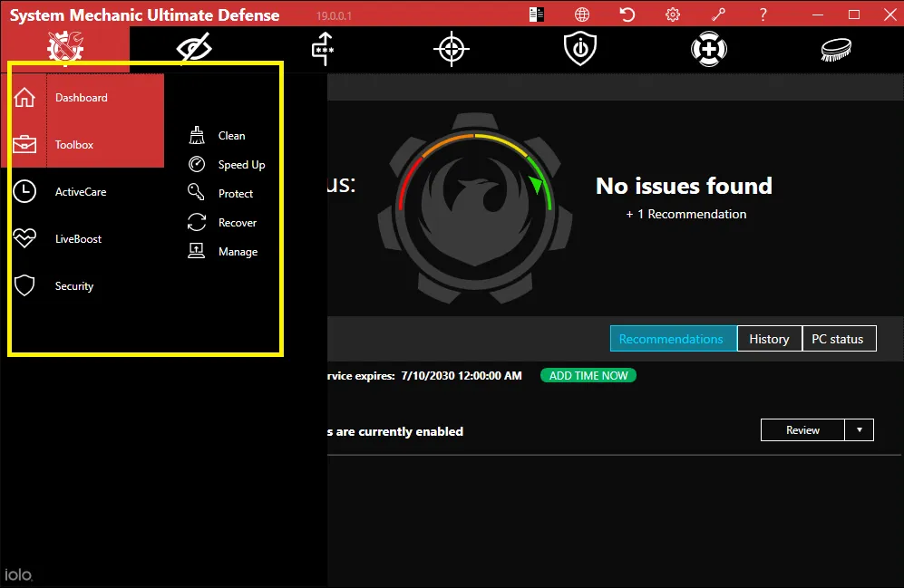
Task: Open the ByePass password manager module
Action: pyautogui.click(x=323, y=49)
